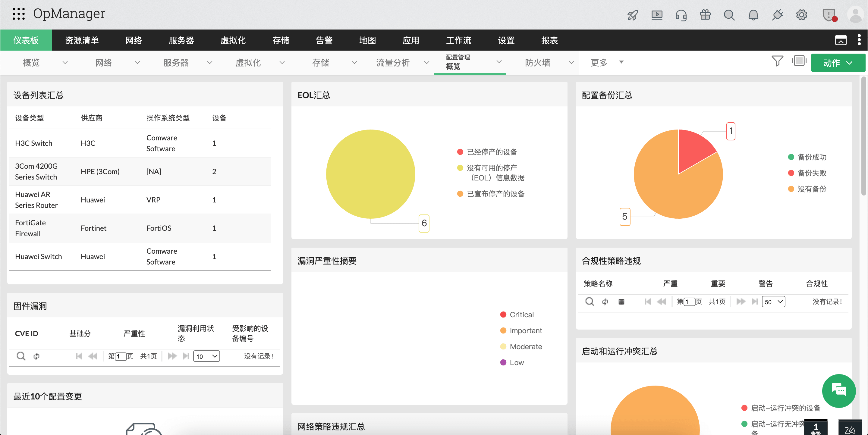Click the rocket quick-start icon

coord(633,15)
